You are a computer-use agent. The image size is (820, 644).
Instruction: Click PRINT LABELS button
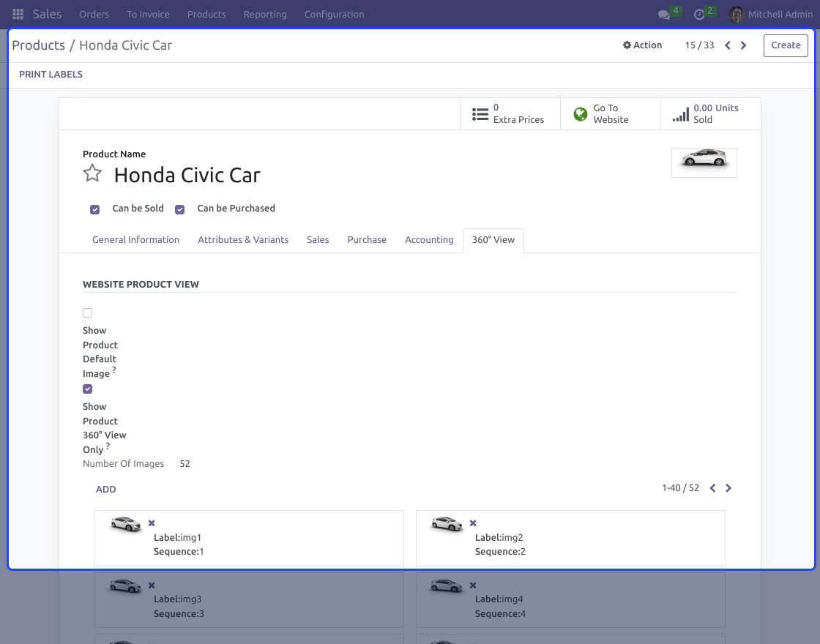tap(51, 74)
